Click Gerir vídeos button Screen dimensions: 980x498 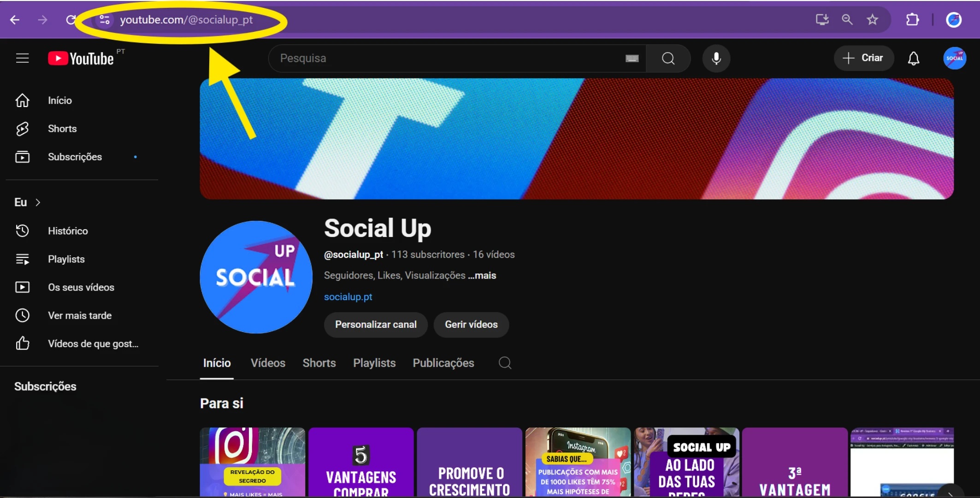click(x=471, y=325)
